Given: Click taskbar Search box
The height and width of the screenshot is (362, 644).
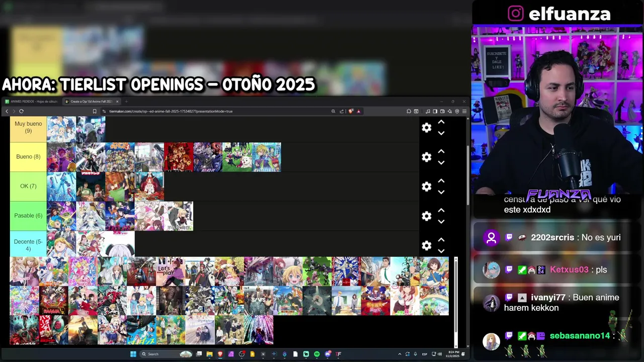Looking at the screenshot, I should (167, 354).
